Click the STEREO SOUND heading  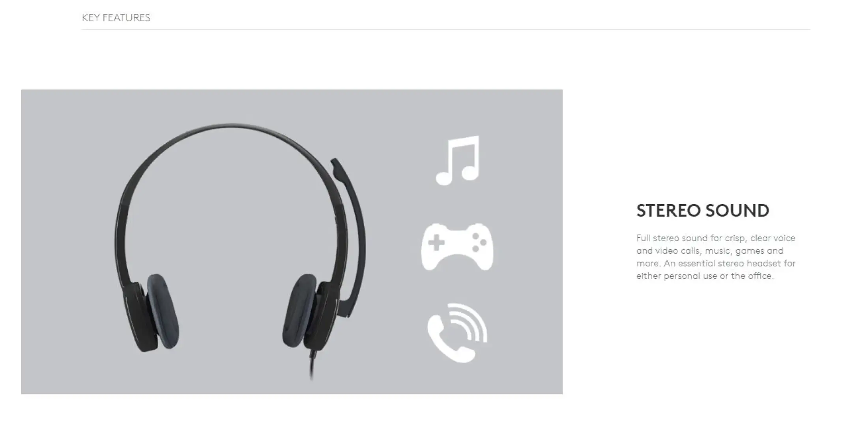(703, 211)
